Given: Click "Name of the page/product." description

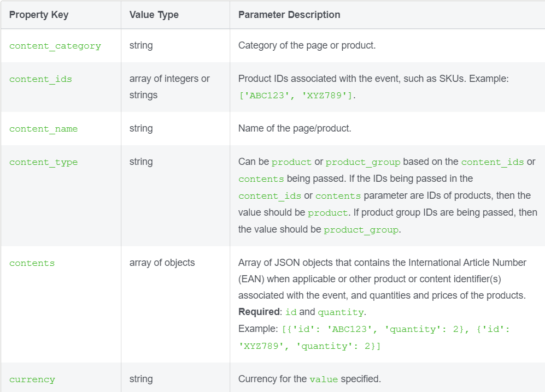Looking at the screenshot, I should click(295, 128).
